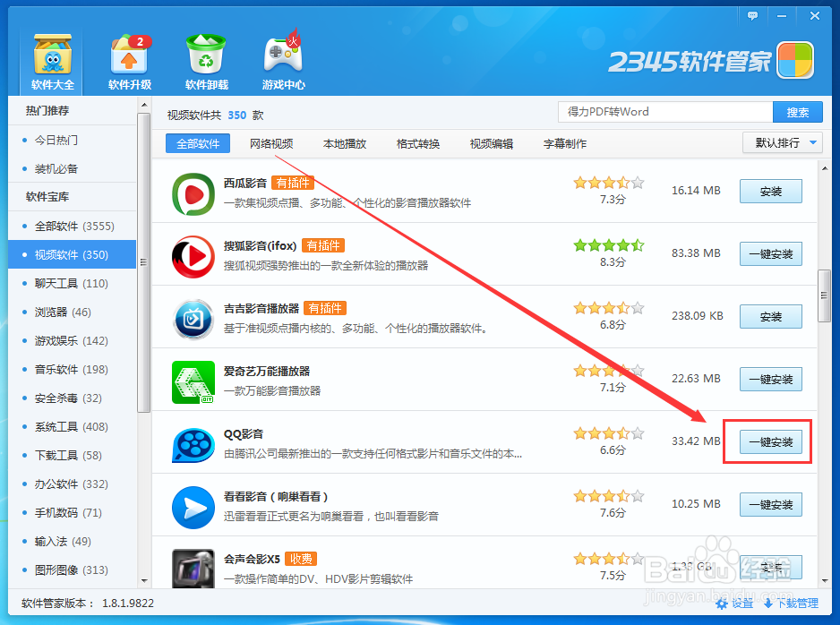
Task: Click 一键安装 for 爱奇艺万能播放器
Action: (x=771, y=379)
